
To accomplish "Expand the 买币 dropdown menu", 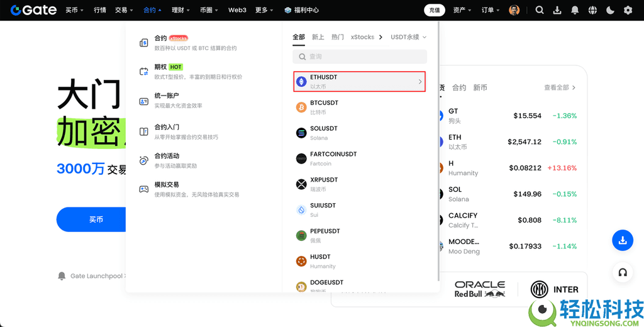I will pos(74,10).
